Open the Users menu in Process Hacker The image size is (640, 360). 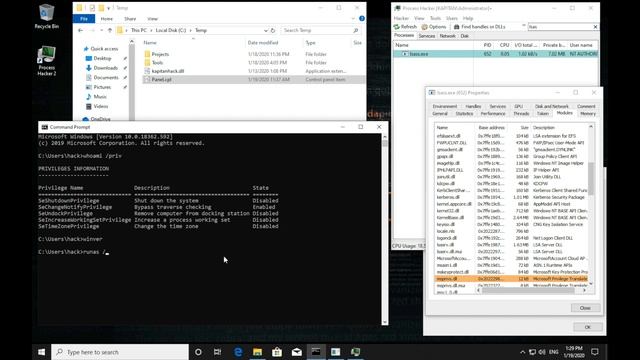click(451, 18)
